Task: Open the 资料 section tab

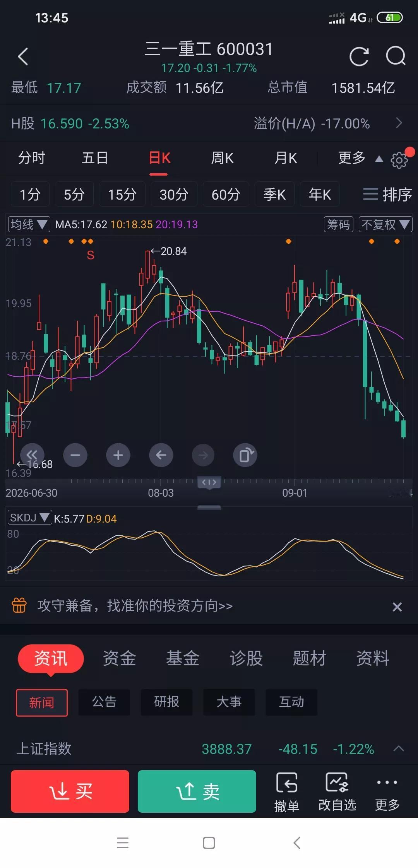Action: coord(373,658)
